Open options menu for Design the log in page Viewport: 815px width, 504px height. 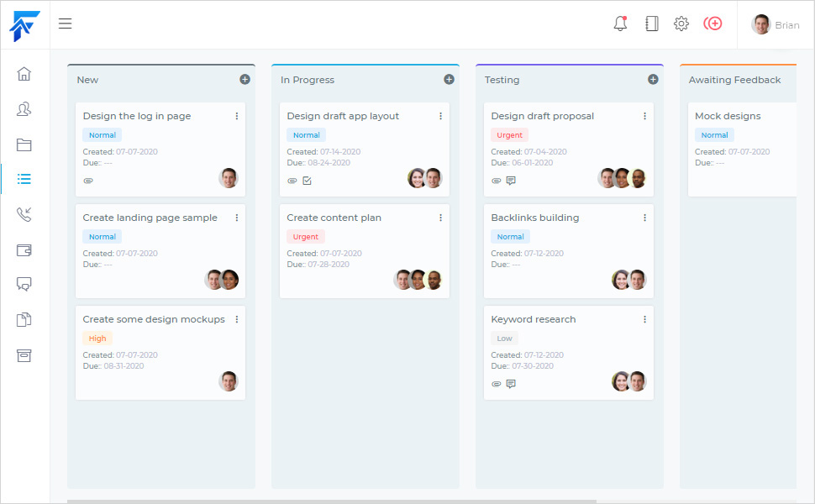click(x=237, y=116)
